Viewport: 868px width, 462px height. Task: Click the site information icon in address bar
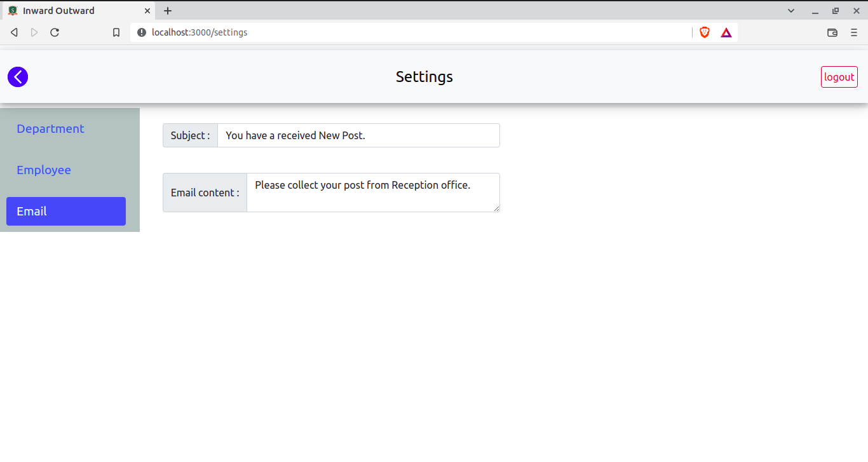pos(141,32)
